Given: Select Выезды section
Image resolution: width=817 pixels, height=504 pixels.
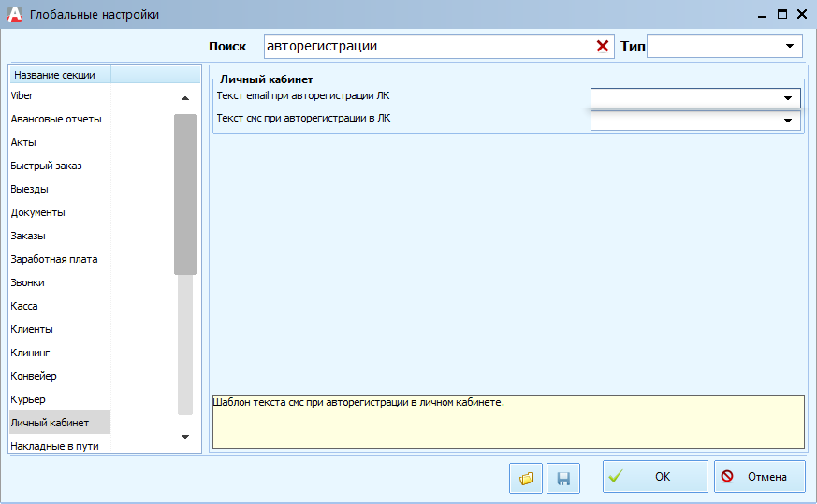Looking at the screenshot, I should 60,189.
